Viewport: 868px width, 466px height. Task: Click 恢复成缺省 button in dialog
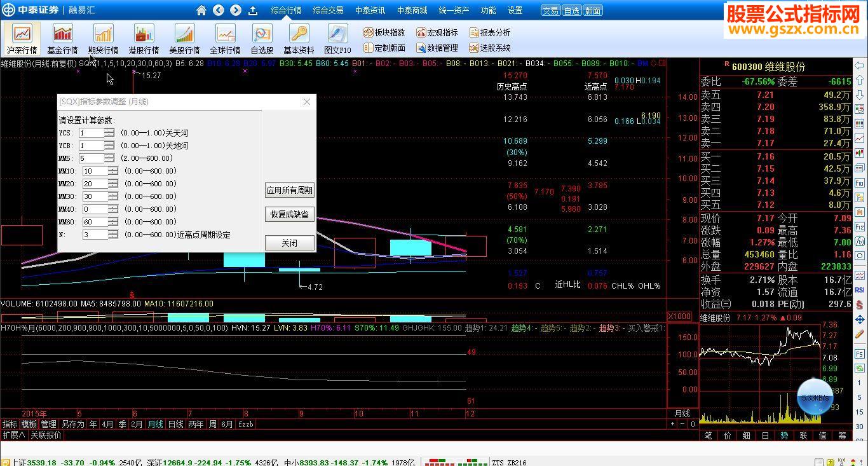coord(289,214)
